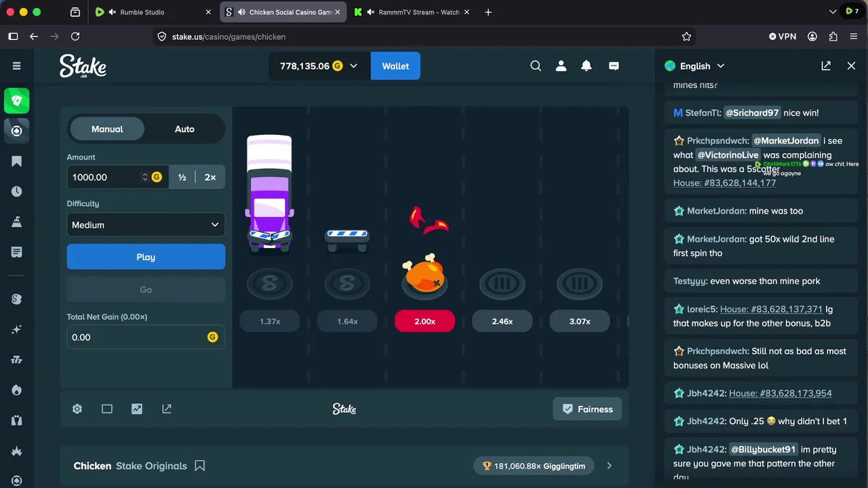The image size is (868, 488).
Task: Open the Difficulty Medium dropdown
Action: coord(146,225)
